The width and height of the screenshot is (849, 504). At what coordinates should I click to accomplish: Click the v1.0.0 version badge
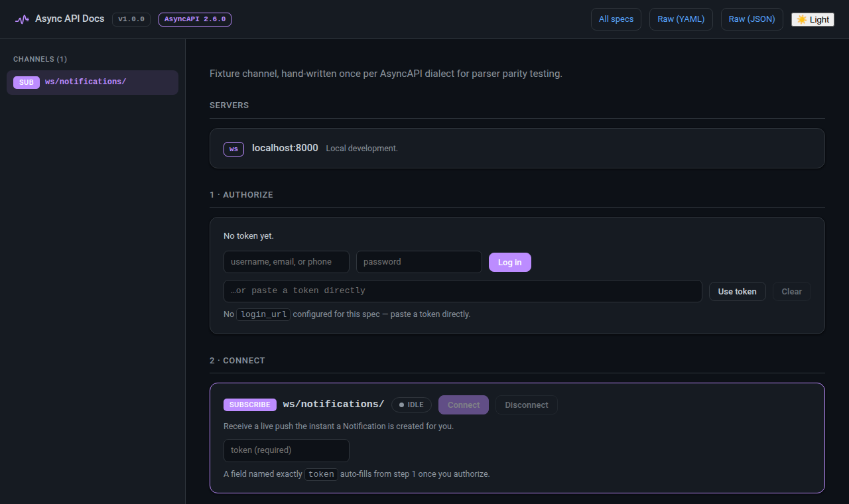tap(131, 19)
